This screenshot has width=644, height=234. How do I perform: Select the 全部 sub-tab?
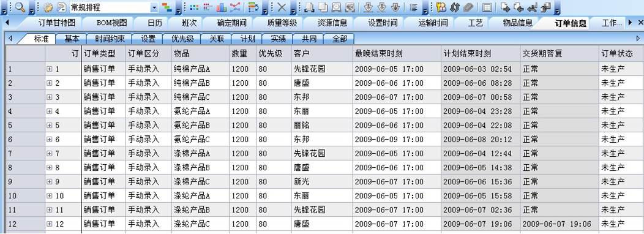(340, 39)
